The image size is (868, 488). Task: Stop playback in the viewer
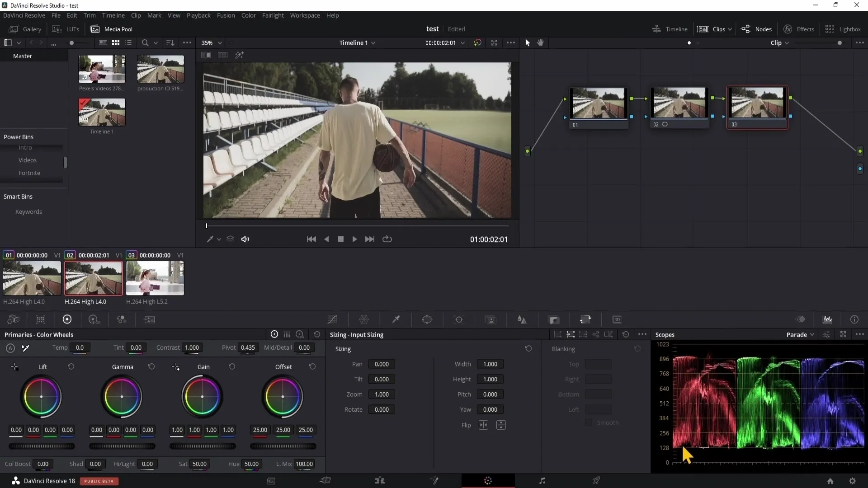pyautogui.click(x=340, y=239)
